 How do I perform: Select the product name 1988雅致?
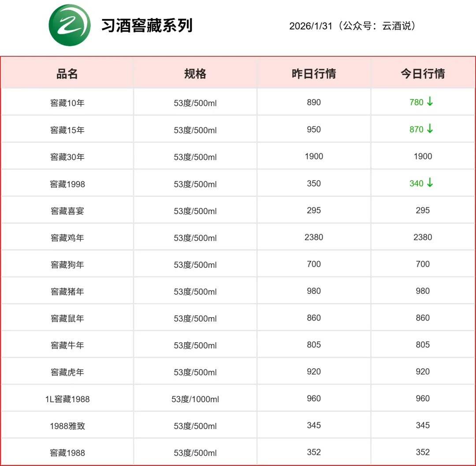67,426
